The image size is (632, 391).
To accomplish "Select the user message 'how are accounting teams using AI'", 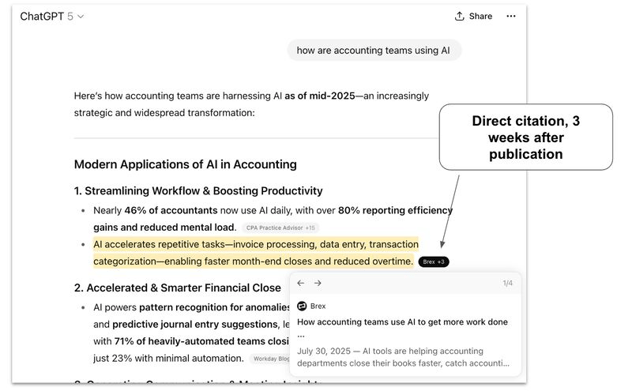I will pos(373,50).
